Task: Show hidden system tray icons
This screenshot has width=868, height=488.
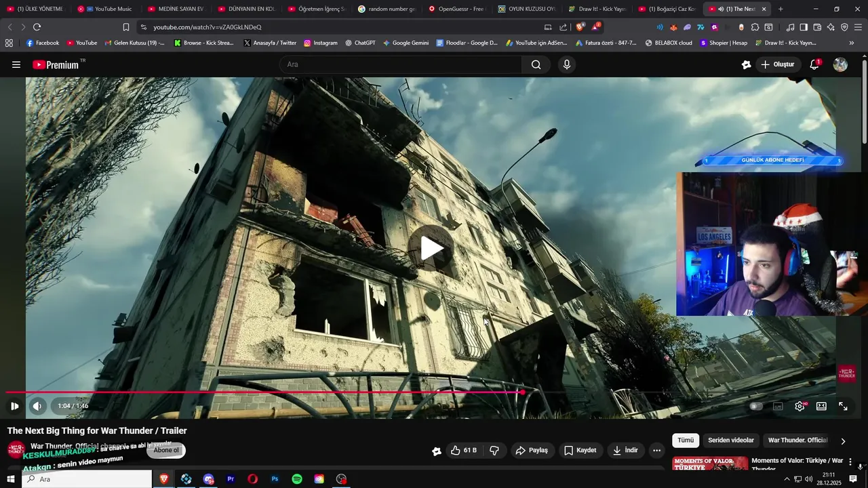Action: tap(787, 479)
